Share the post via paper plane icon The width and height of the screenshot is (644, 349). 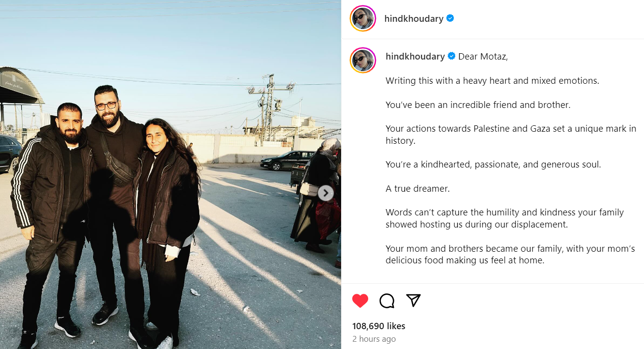coord(413,300)
